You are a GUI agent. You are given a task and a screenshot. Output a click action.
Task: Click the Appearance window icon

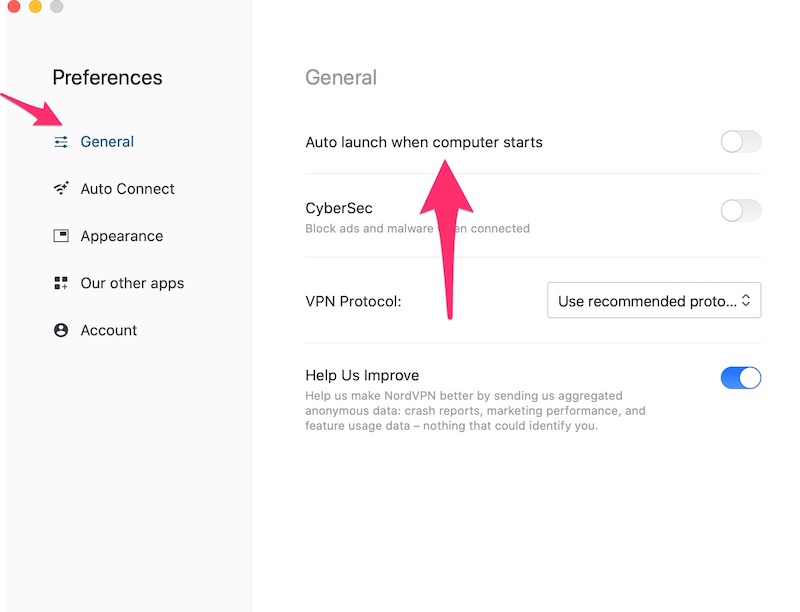pos(61,236)
